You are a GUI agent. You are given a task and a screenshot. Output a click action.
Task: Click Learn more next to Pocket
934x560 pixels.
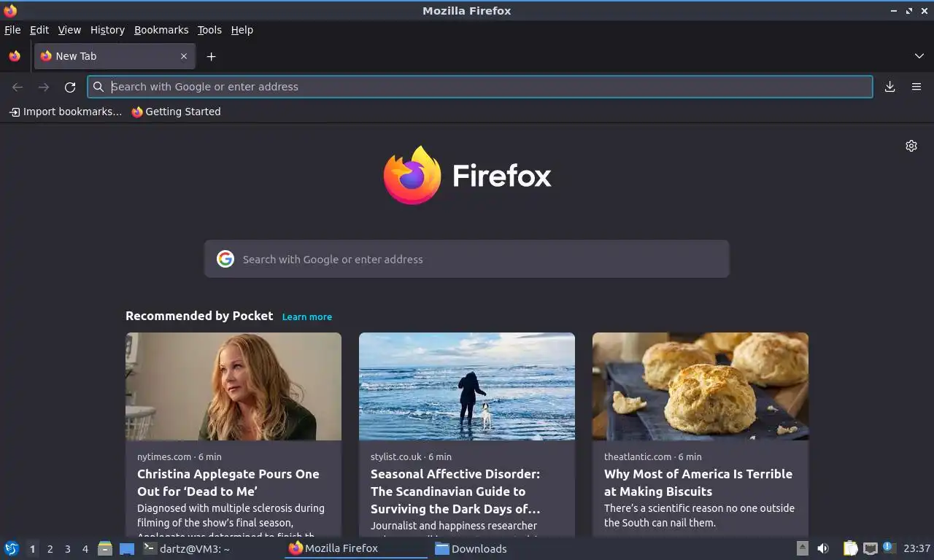[307, 316]
